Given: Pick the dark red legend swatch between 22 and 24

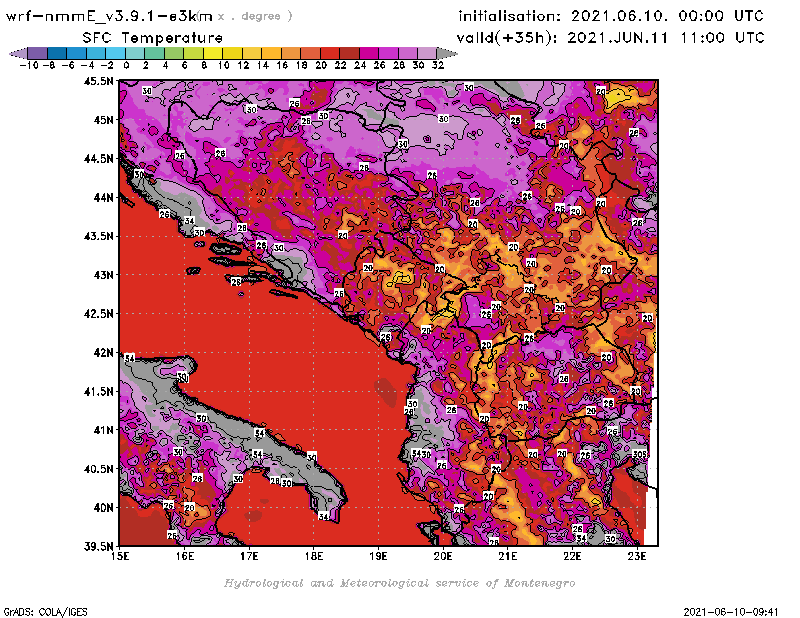Looking at the screenshot, I should point(349,53).
